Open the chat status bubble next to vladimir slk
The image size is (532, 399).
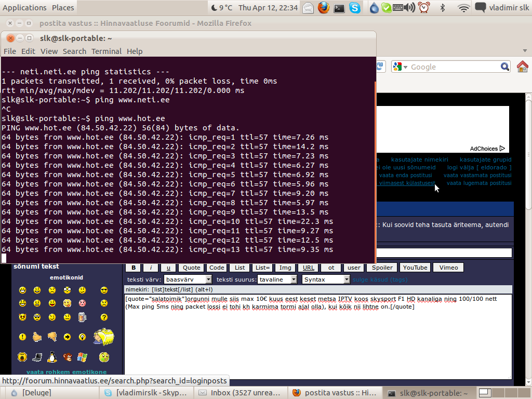(480, 7)
